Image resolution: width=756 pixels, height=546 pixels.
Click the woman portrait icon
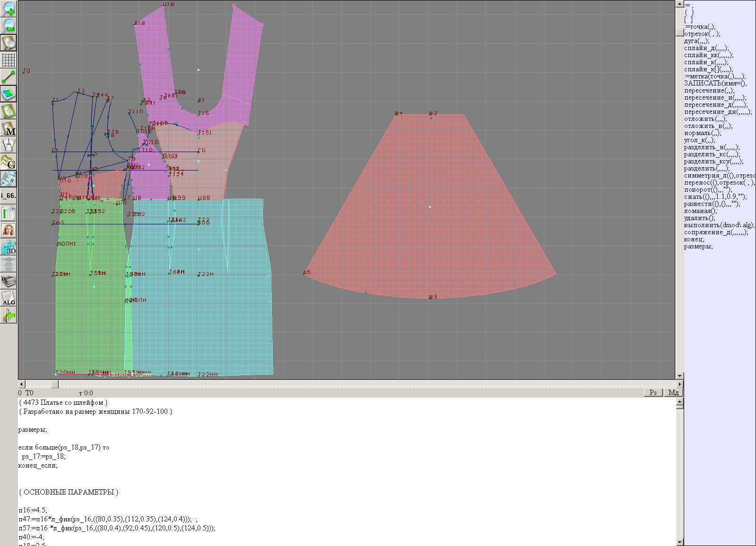click(9, 230)
